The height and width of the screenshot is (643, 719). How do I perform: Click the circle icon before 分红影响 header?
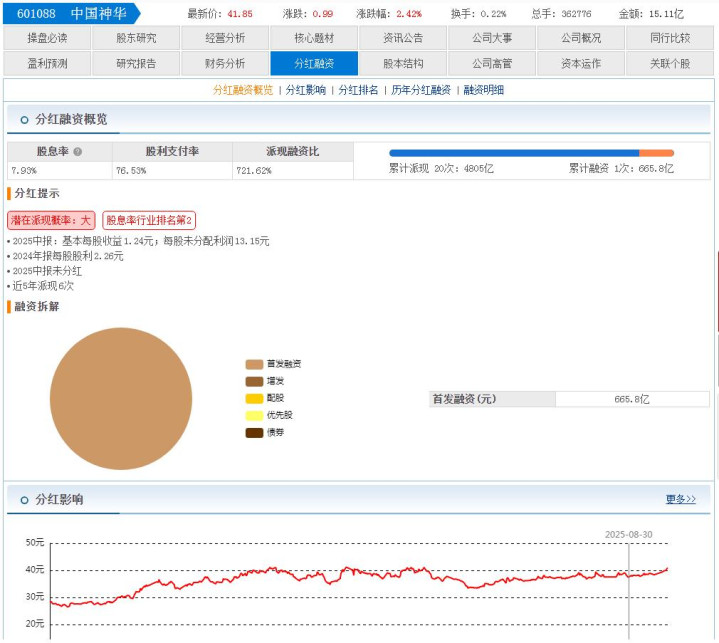point(23,499)
